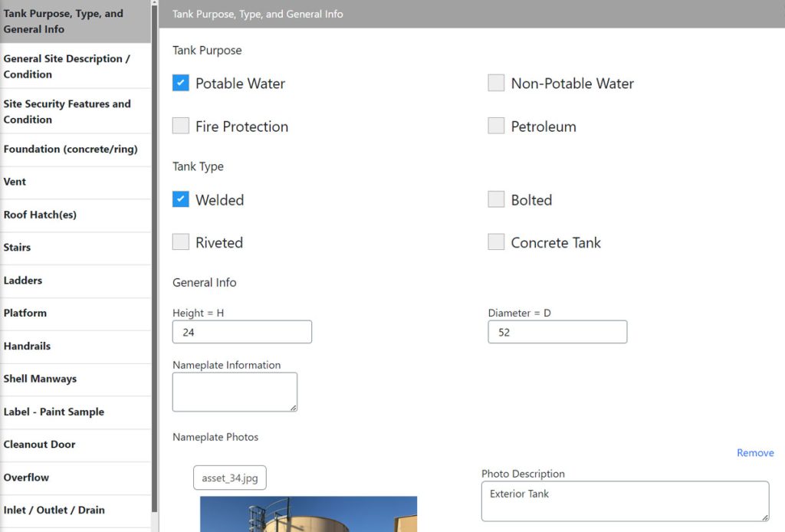The image size is (785, 532).
Task: Click the asset_34.jpg file button
Action: 230,478
